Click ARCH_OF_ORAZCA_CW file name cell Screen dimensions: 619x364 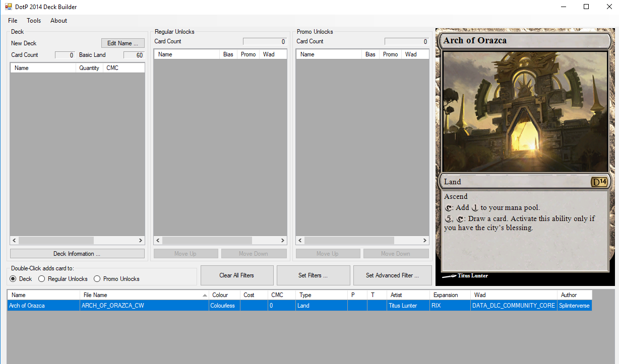(144, 306)
